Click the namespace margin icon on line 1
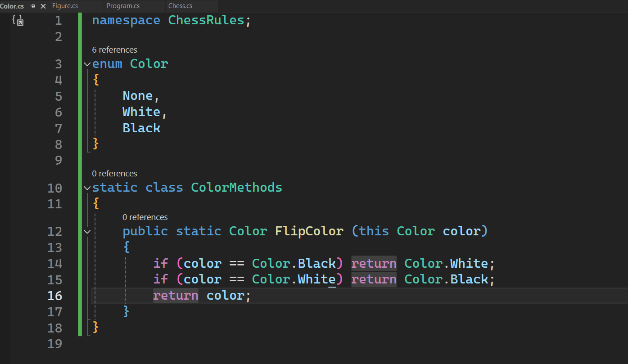 click(18, 20)
